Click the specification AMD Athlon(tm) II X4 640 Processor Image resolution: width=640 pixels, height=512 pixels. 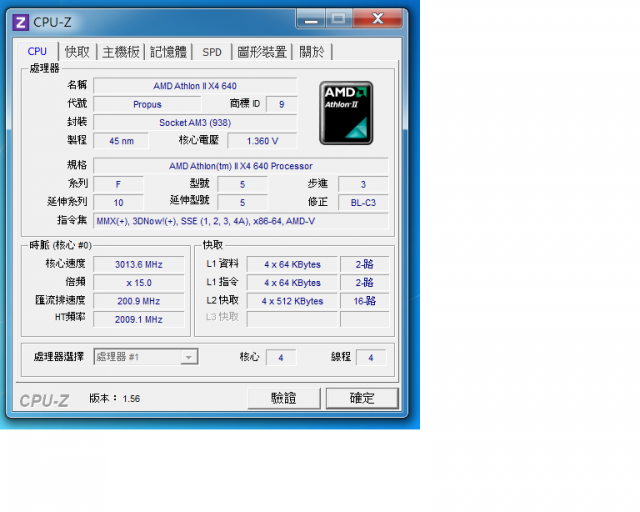pyautogui.click(x=241, y=166)
